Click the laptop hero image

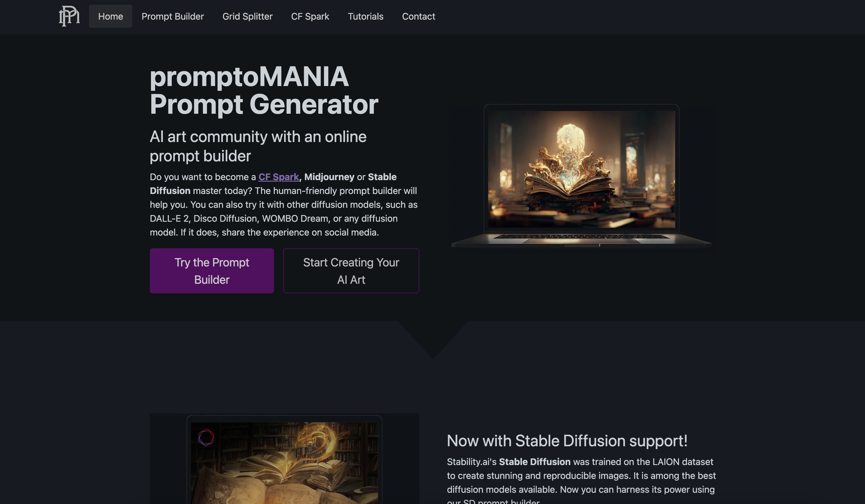581,176
